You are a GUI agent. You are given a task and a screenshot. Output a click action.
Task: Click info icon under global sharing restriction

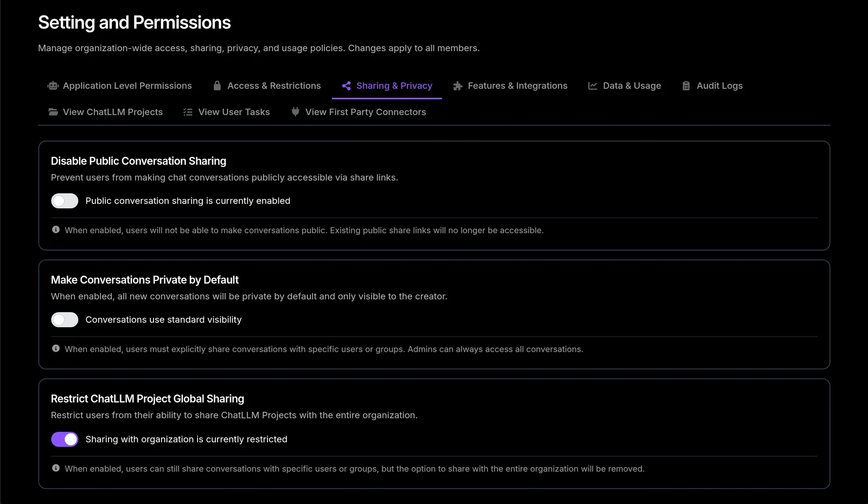tap(56, 468)
